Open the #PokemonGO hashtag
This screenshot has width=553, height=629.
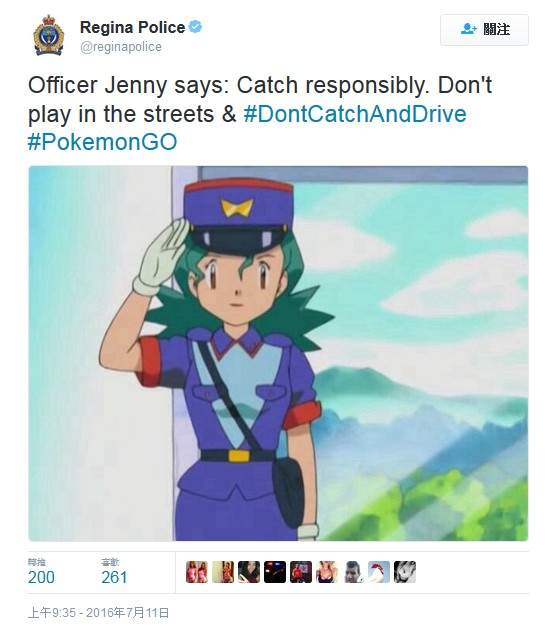click(102, 142)
